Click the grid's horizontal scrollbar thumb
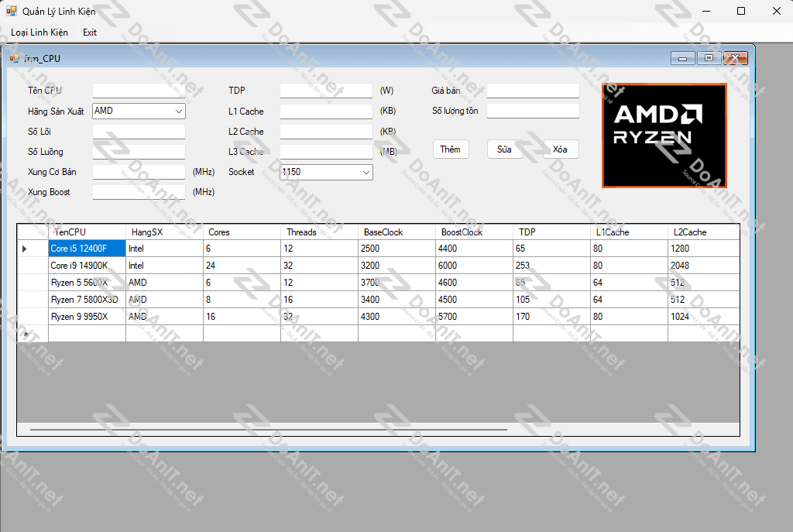The width and height of the screenshot is (793, 532). pyautogui.click(x=269, y=430)
